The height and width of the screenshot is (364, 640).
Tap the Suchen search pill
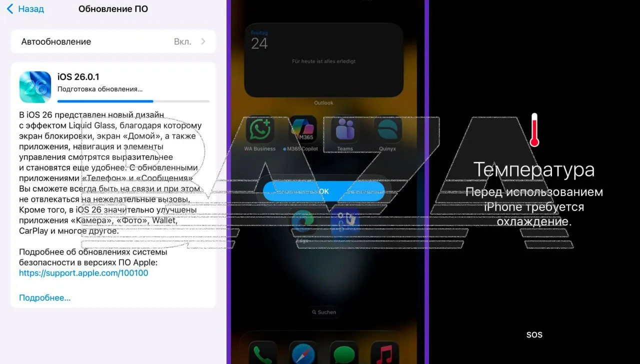(323, 312)
